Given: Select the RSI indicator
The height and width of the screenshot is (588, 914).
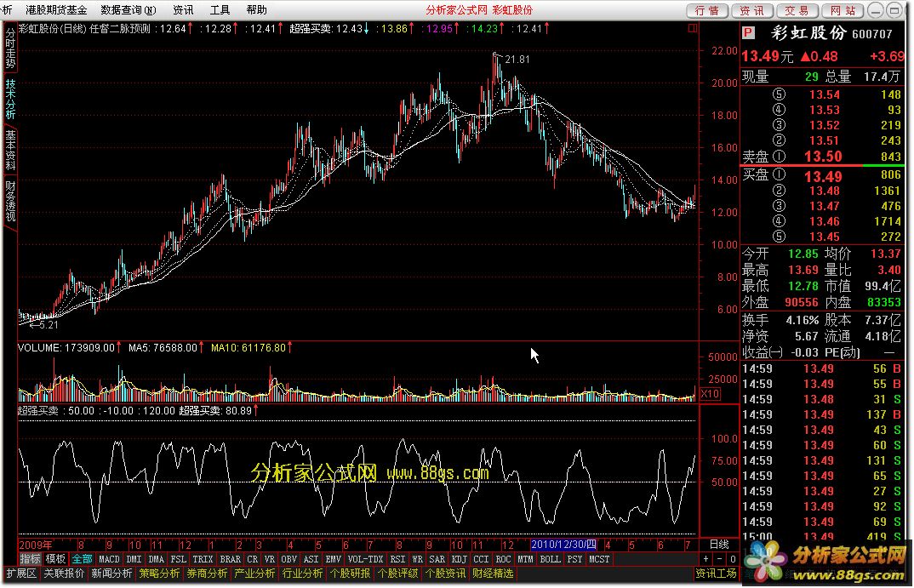Looking at the screenshot, I should point(397,559).
